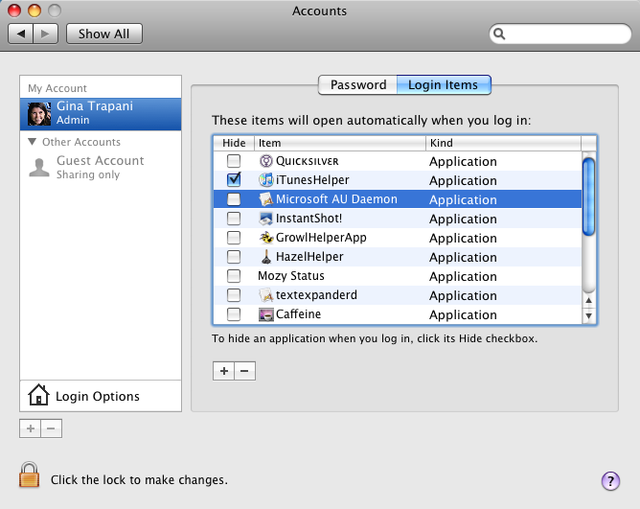Screen dimensions: 640x509
Task: Click the Login Options house icon
Action: pyautogui.click(x=39, y=396)
